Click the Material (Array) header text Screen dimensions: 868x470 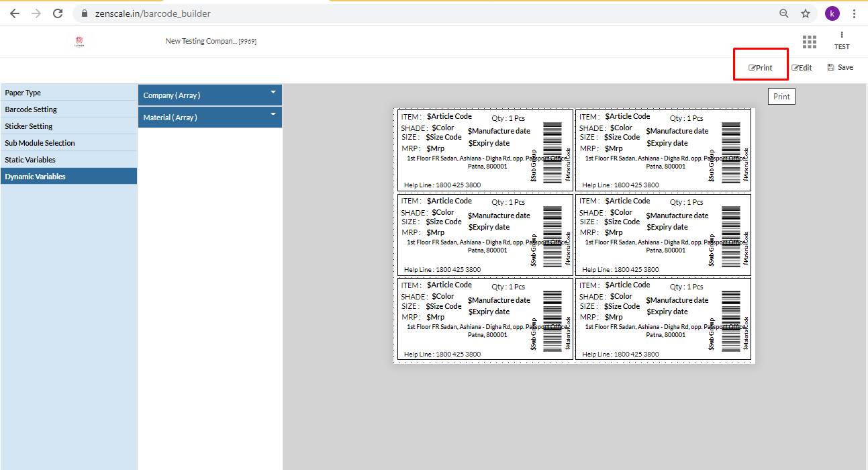click(x=170, y=117)
